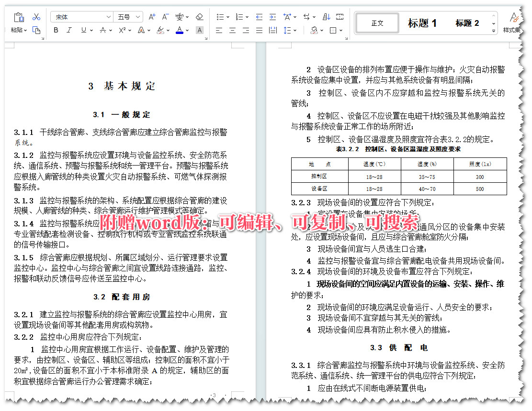Click the clear formatting eraser icon
The image size is (532, 411).
tap(199, 16)
